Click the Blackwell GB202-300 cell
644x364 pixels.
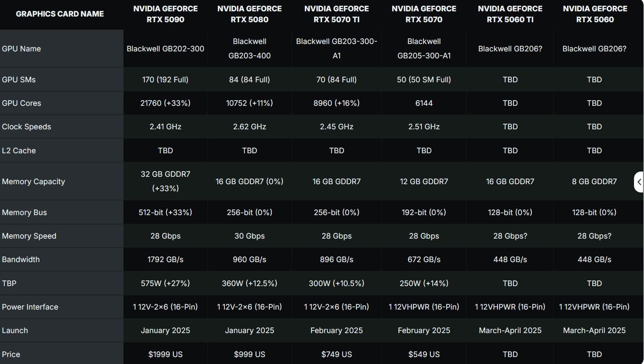(165, 49)
